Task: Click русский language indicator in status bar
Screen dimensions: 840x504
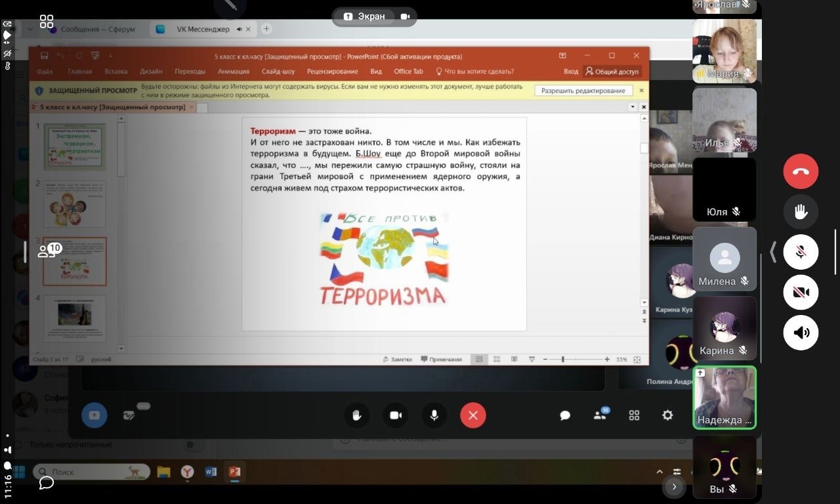Action: (x=101, y=360)
